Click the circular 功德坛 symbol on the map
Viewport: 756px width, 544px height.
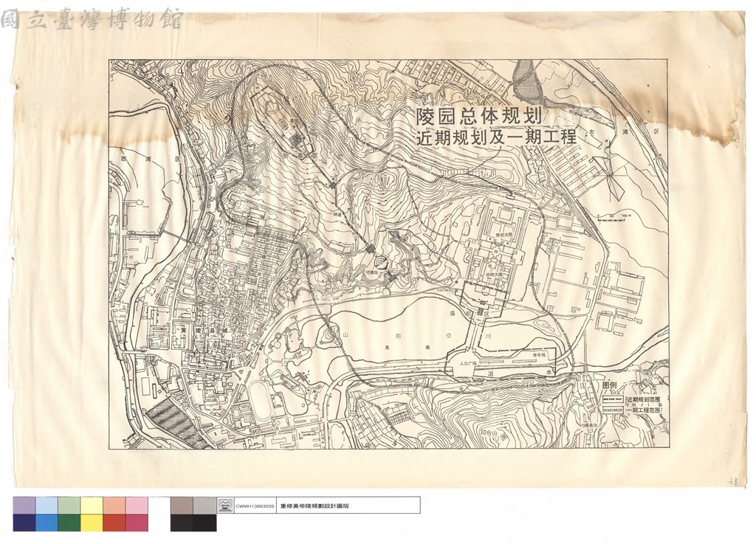(381, 262)
